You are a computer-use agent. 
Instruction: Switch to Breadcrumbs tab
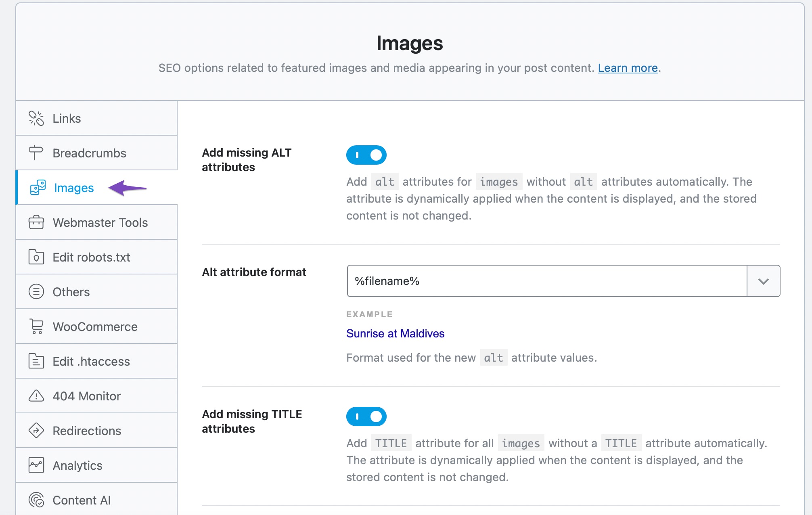point(96,153)
